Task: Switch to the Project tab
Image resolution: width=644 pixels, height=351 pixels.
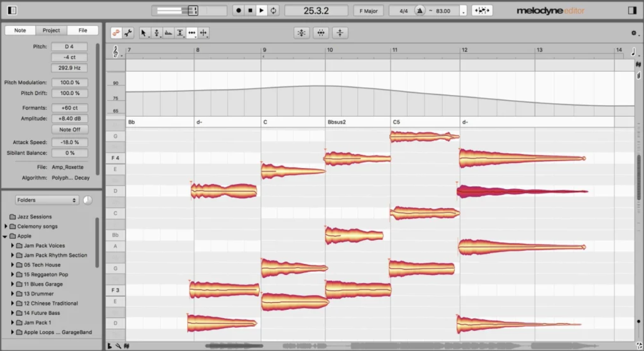Action: [51, 30]
